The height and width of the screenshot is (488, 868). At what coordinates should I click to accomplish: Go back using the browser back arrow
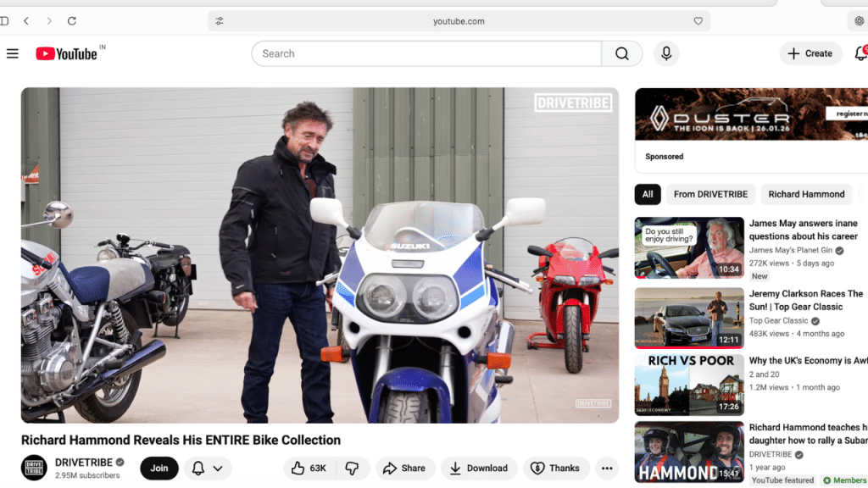click(26, 21)
